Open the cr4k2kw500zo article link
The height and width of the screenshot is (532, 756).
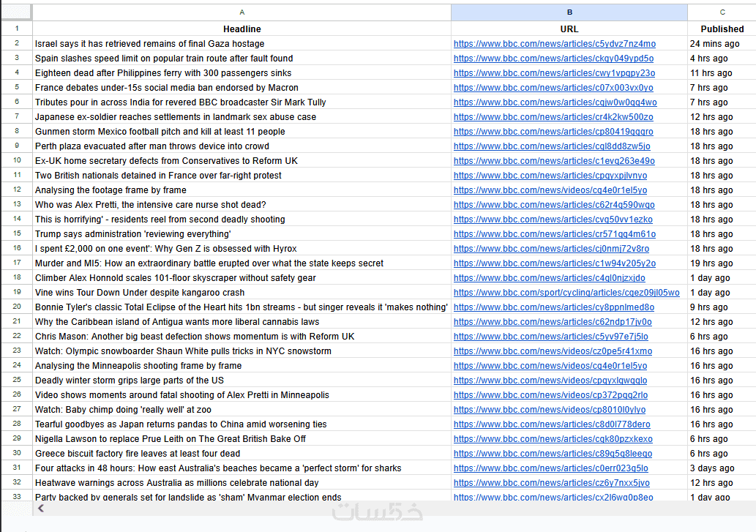[x=553, y=117]
